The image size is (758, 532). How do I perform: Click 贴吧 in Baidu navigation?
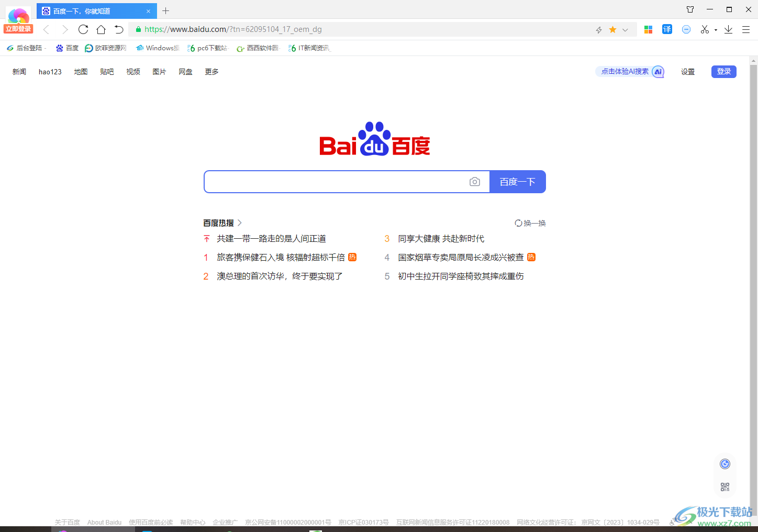[107, 72]
